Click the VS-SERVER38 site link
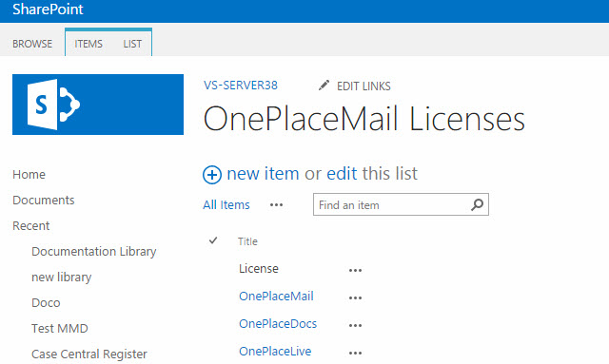This screenshot has width=609, height=364. click(x=241, y=86)
